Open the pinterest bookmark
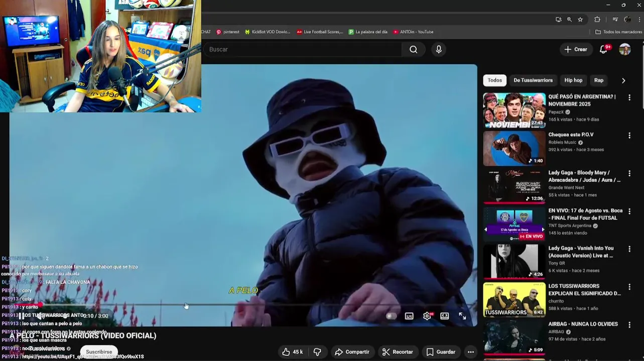644x361 pixels. [227, 32]
